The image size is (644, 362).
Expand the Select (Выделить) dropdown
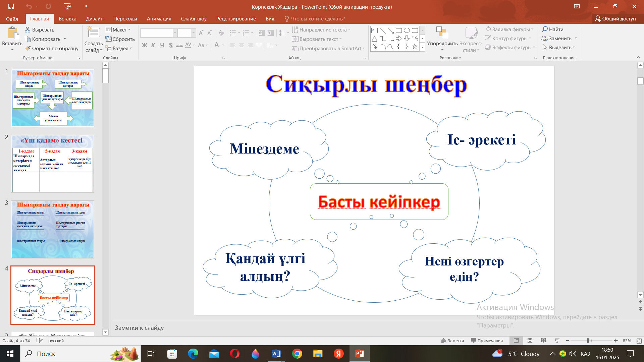[x=559, y=48]
